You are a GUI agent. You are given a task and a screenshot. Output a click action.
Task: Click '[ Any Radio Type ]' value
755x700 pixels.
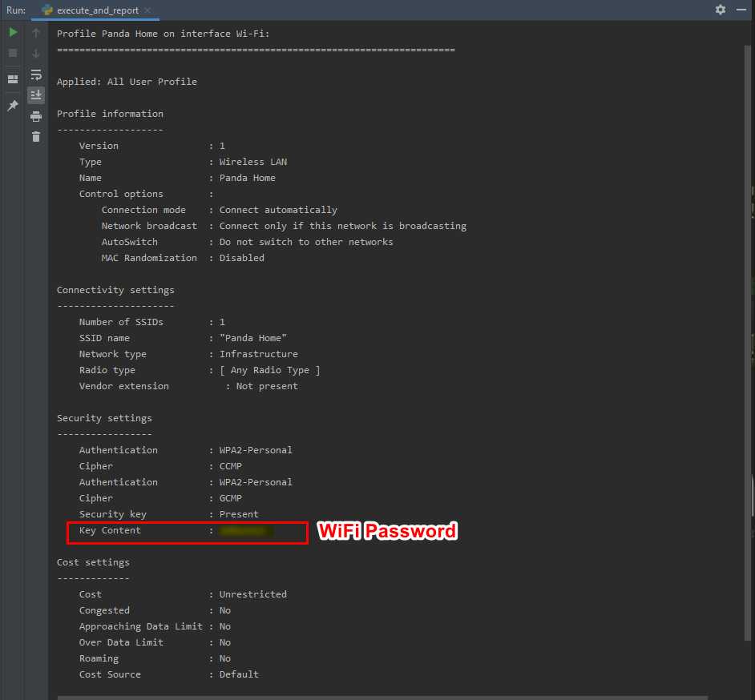pos(269,370)
